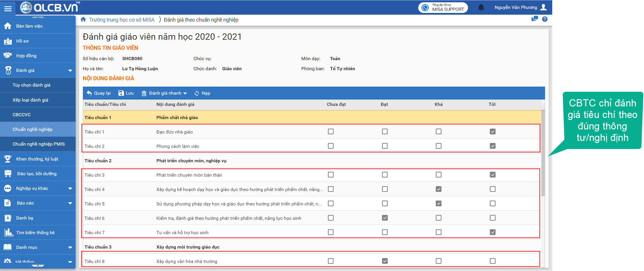The height and width of the screenshot is (271, 644).
Task: Open the help question mark icon
Action: [x=544, y=19]
